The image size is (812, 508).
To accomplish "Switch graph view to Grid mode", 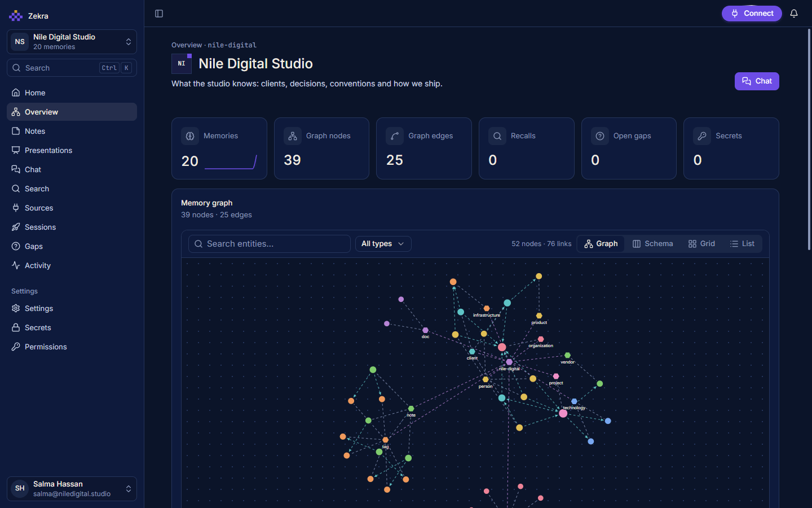I will coord(701,244).
